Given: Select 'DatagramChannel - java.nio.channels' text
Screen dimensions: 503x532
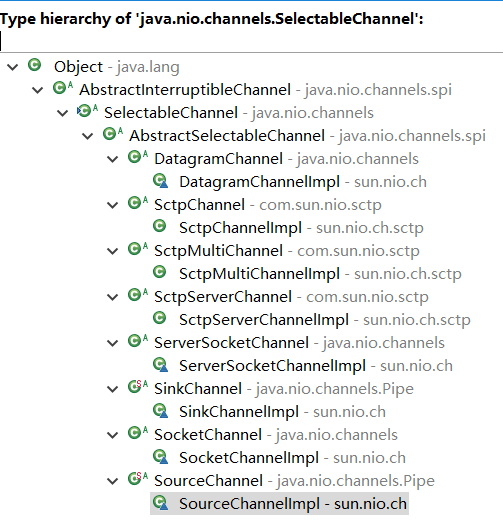Looking at the screenshot, I should pos(287,159).
